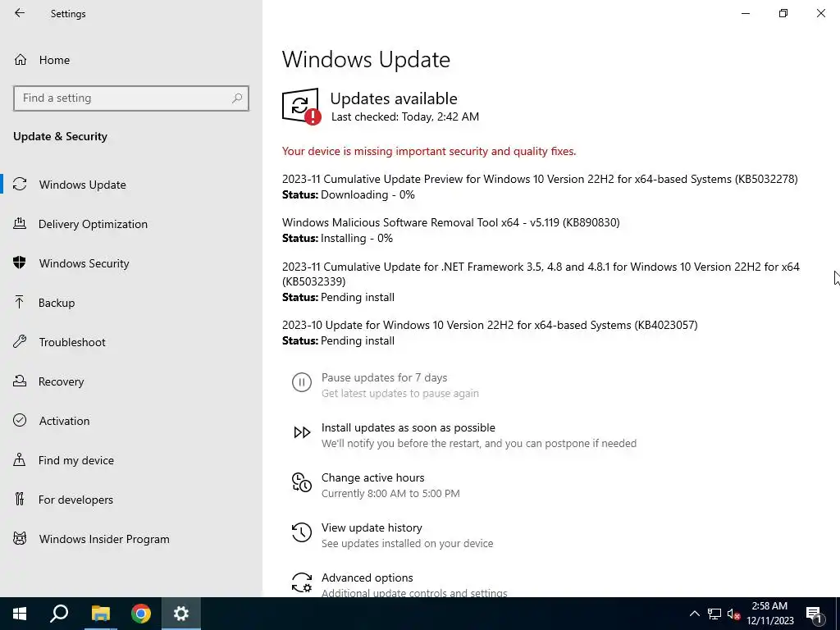
Task: Show hidden system tray icons
Action: pyautogui.click(x=694, y=614)
